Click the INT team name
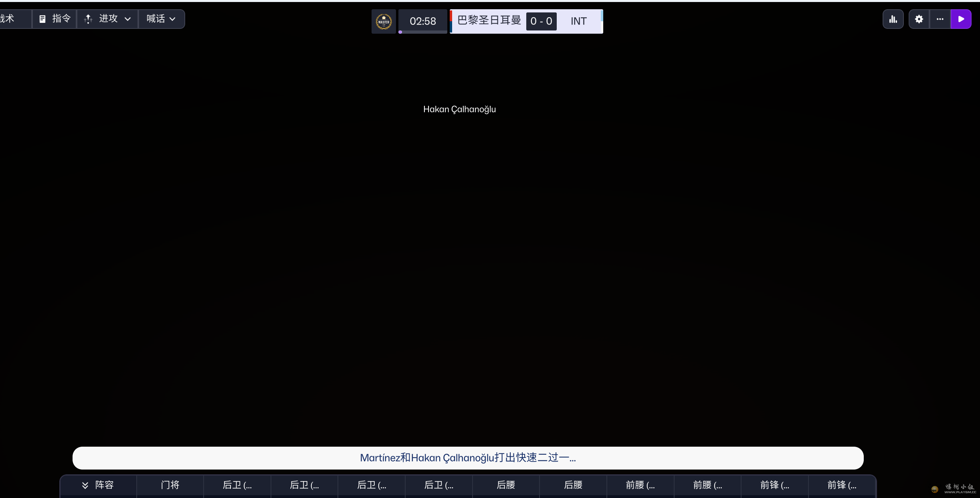This screenshot has width=980, height=498. [x=579, y=21]
